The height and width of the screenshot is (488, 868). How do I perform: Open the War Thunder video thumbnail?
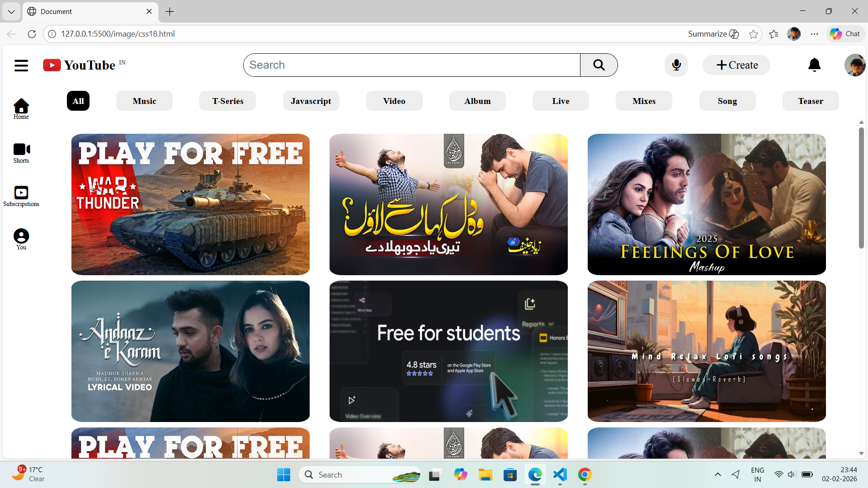[190, 204]
